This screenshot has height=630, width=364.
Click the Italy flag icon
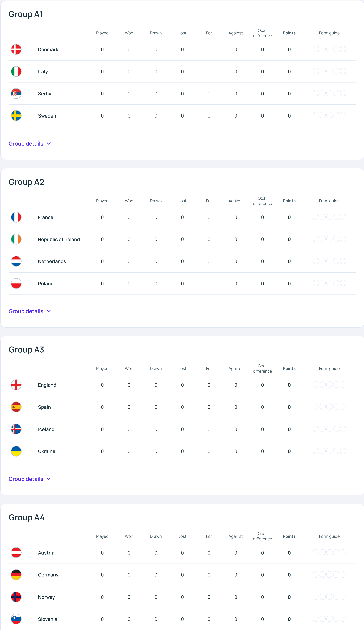(16, 71)
